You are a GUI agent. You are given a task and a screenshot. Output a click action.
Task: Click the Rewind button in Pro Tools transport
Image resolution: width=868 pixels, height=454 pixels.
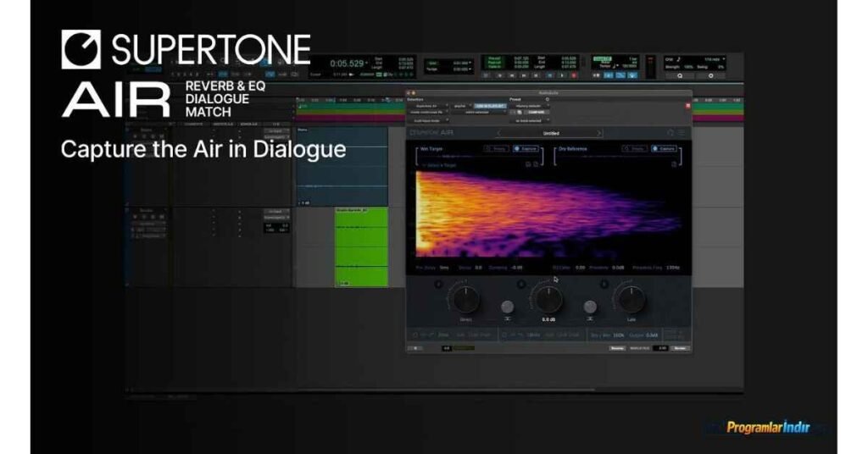(x=512, y=75)
